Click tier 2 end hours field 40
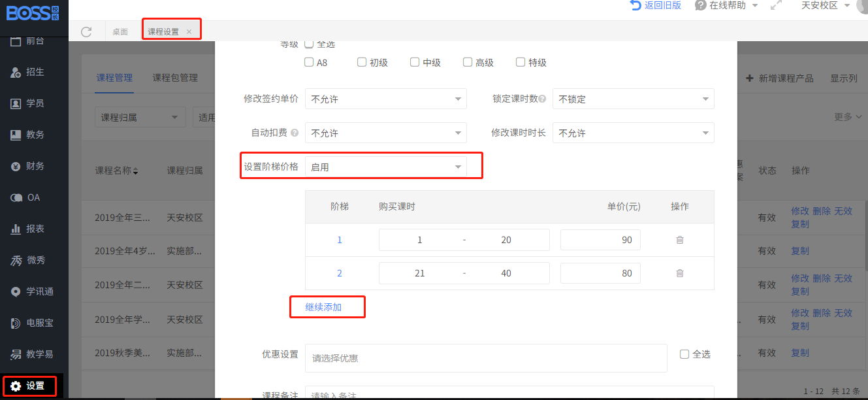The width and height of the screenshot is (868, 400). pyautogui.click(x=506, y=273)
